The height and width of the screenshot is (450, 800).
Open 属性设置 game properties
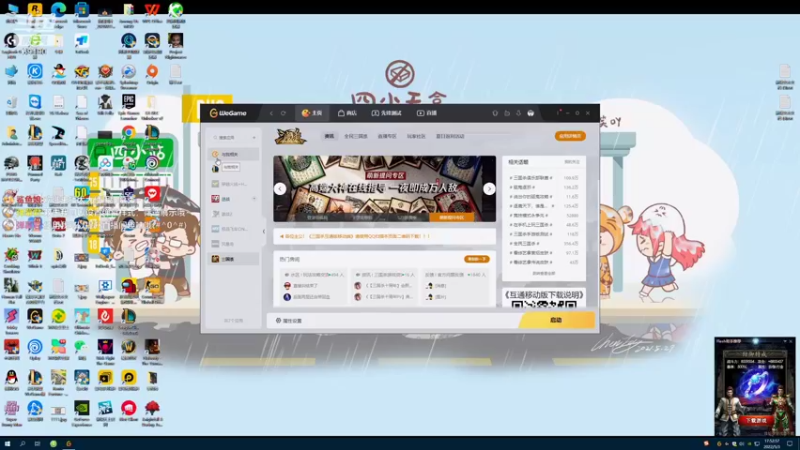coord(289,321)
